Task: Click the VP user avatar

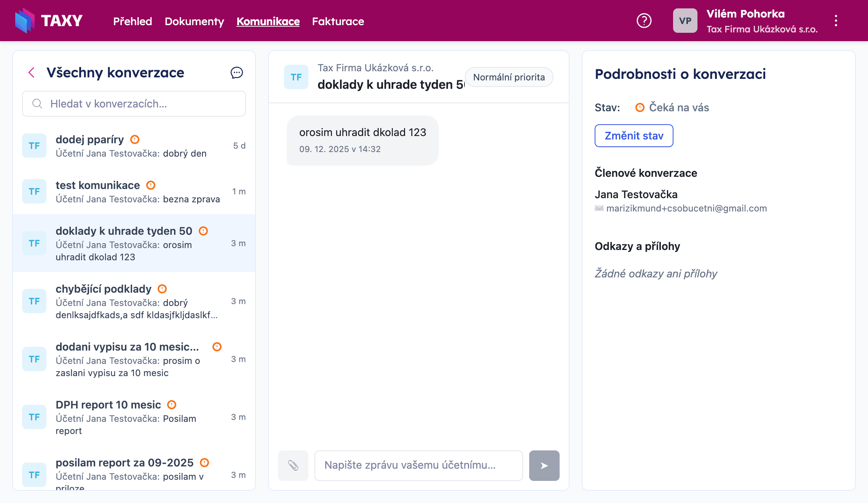Action: coord(685,21)
